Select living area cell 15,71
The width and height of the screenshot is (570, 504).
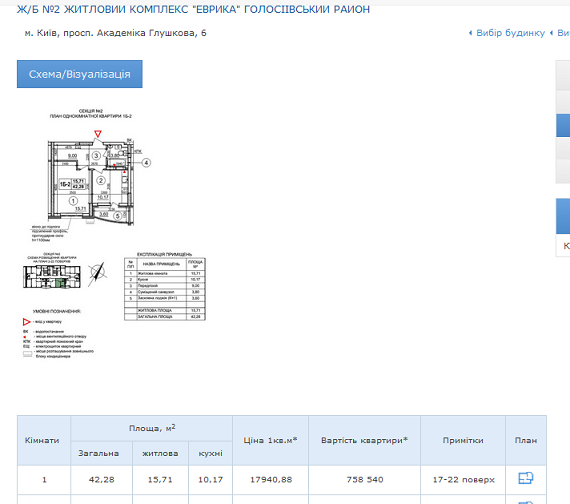[160, 480]
